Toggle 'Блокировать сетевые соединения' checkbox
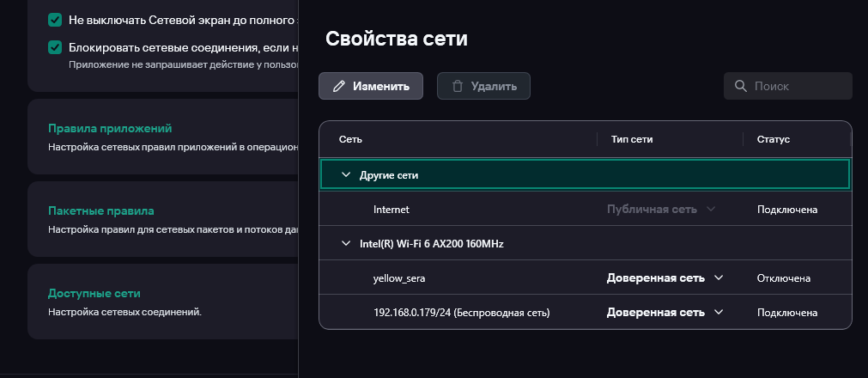Image resolution: width=868 pixels, height=378 pixels. point(55,47)
